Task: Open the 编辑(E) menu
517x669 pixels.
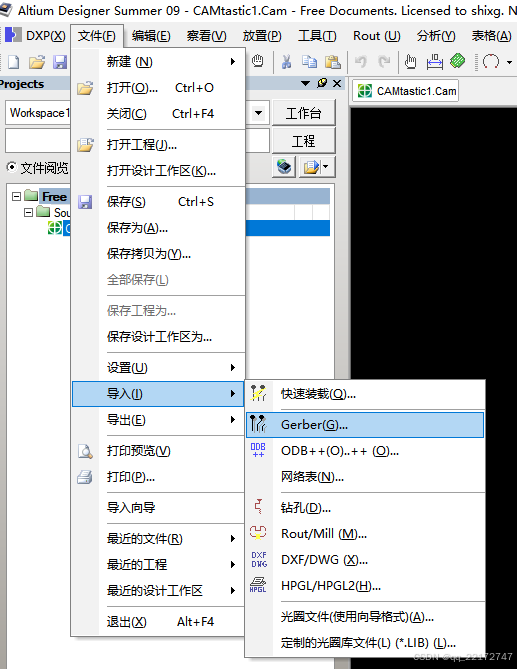Action: (151, 36)
